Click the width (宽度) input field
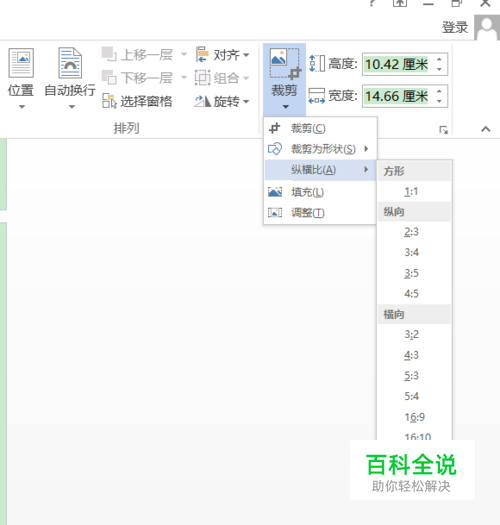 point(397,96)
